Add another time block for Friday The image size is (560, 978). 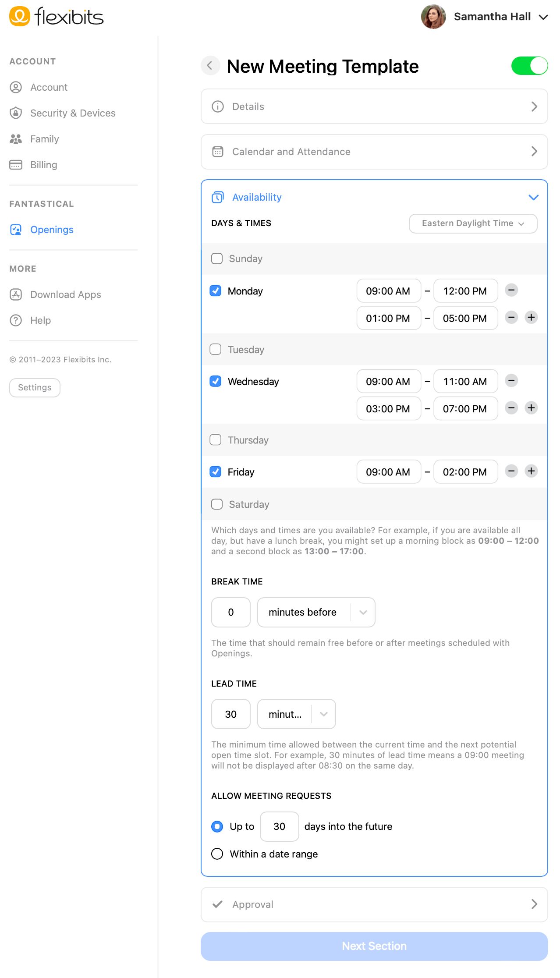[532, 471]
